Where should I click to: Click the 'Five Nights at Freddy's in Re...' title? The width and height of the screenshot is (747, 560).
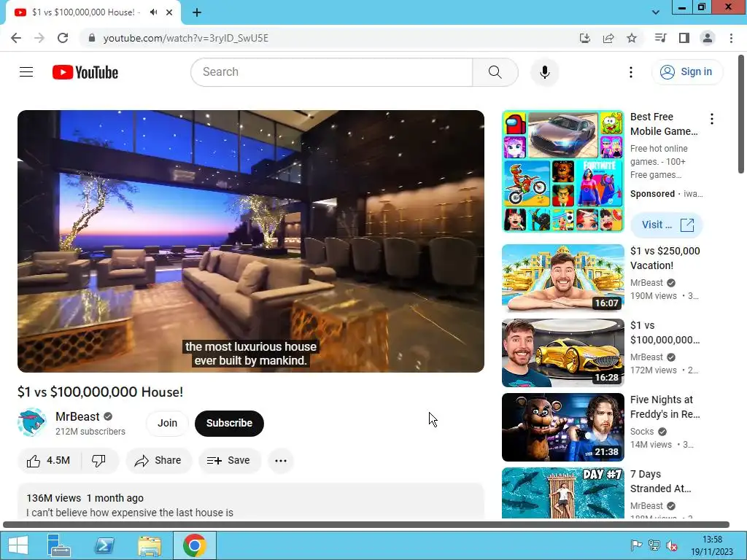coord(665,407)
